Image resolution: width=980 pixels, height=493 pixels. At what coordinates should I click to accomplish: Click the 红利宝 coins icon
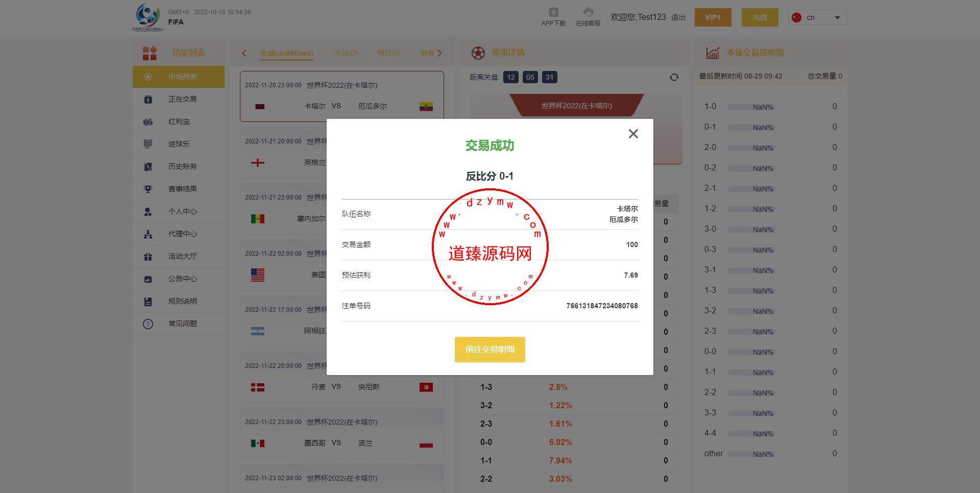pos(148,121)
